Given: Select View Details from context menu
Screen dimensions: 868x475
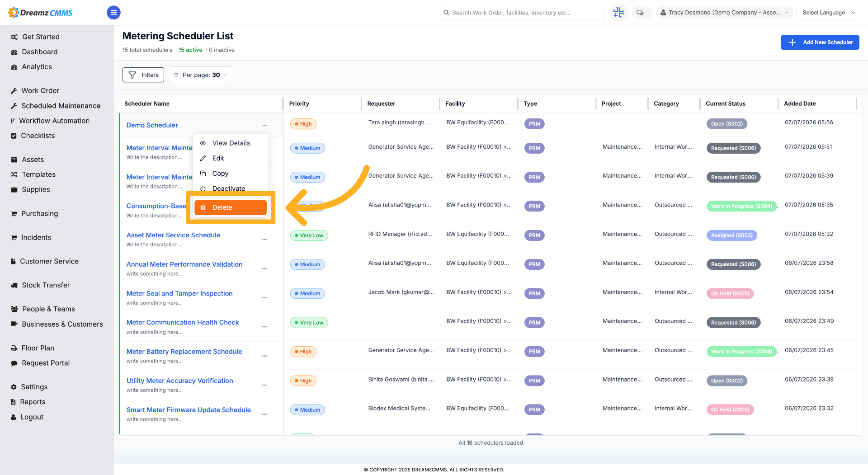Looking at the screenshot, I should [x=231, y=143].
